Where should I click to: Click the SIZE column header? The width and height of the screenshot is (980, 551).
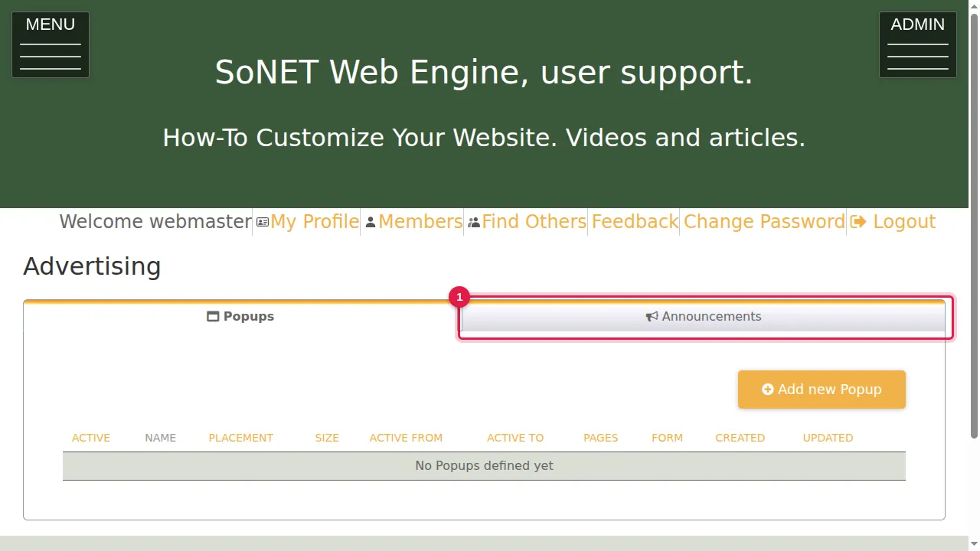pyautogui.click(x=327, y=438)
